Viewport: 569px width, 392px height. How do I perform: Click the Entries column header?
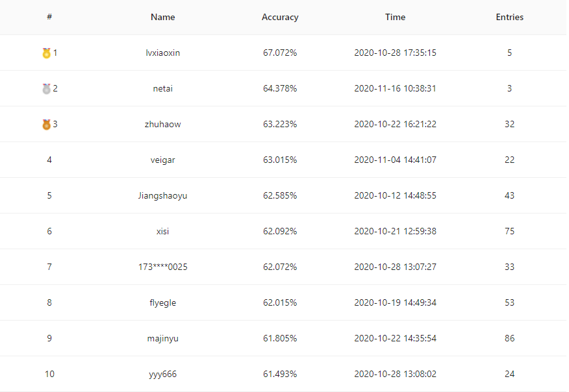coord(509,18)
